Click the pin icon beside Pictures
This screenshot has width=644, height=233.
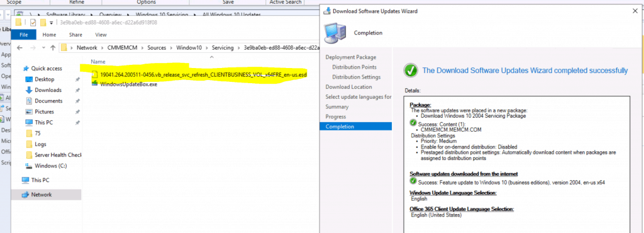tap(77, 111)
